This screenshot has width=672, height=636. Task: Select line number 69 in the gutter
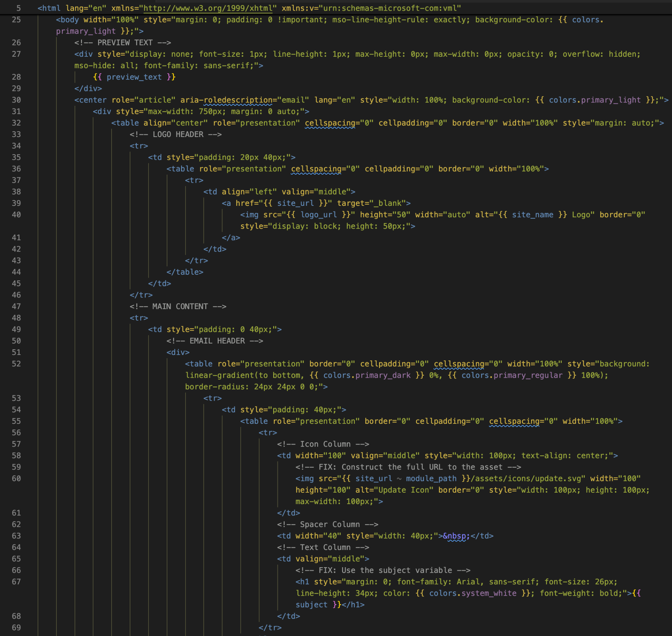point(16,628)
